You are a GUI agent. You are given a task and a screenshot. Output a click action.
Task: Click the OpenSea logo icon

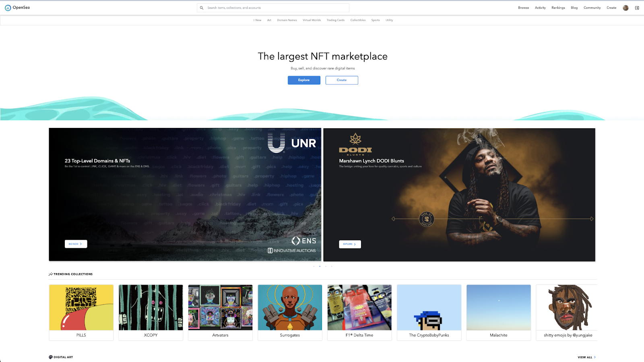8,8
